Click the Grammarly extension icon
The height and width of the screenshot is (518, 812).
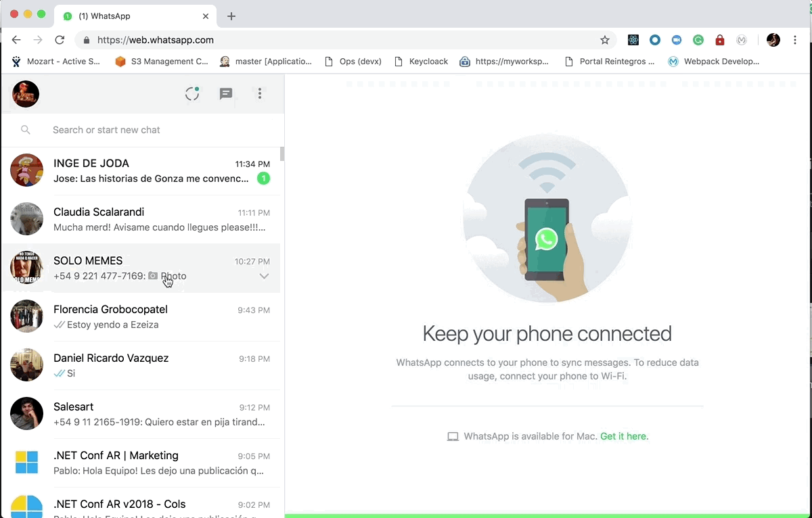pyautogui.click(x=698, y=40)
